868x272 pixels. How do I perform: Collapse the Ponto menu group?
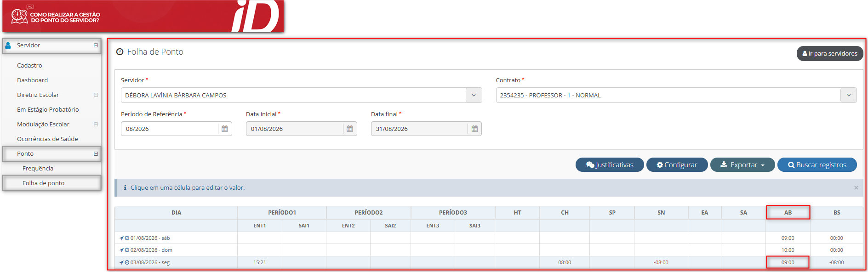coord(96,154)
